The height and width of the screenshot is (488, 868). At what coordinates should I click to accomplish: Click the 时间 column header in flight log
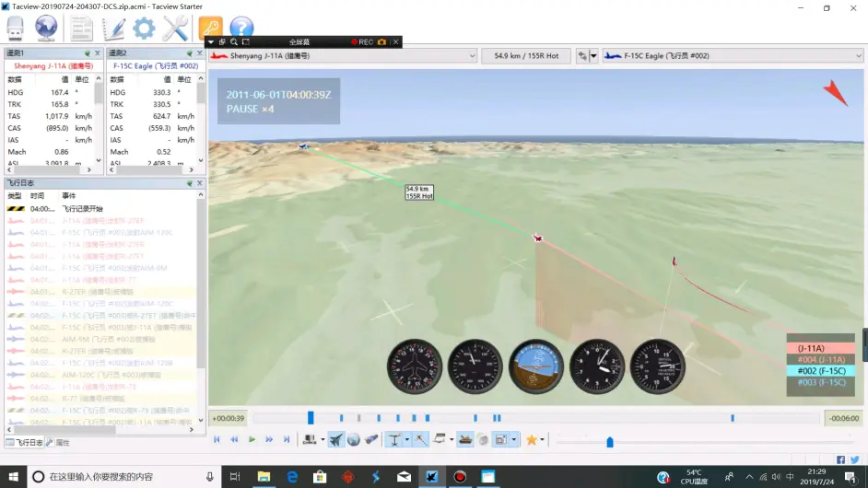37,196
